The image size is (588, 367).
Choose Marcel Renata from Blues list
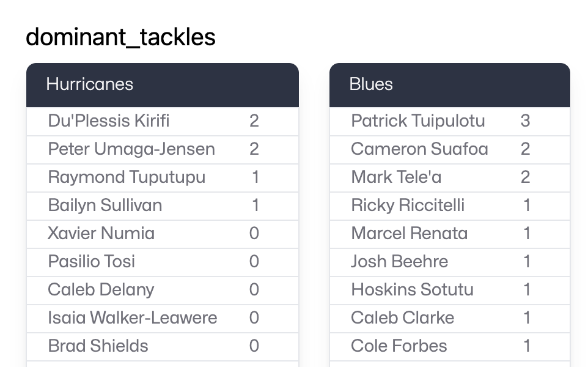coord(410,234)
